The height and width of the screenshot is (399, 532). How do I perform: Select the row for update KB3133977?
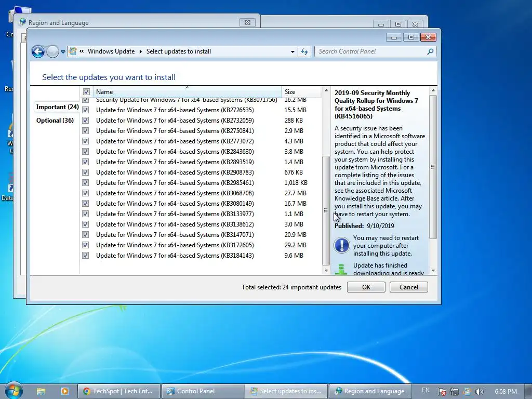tap(201, 214)
